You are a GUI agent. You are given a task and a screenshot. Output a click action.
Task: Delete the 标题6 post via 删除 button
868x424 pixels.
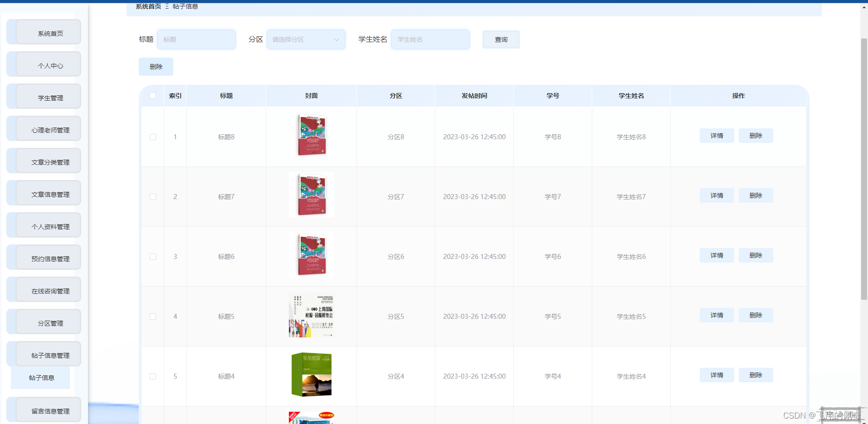[756, 255]
